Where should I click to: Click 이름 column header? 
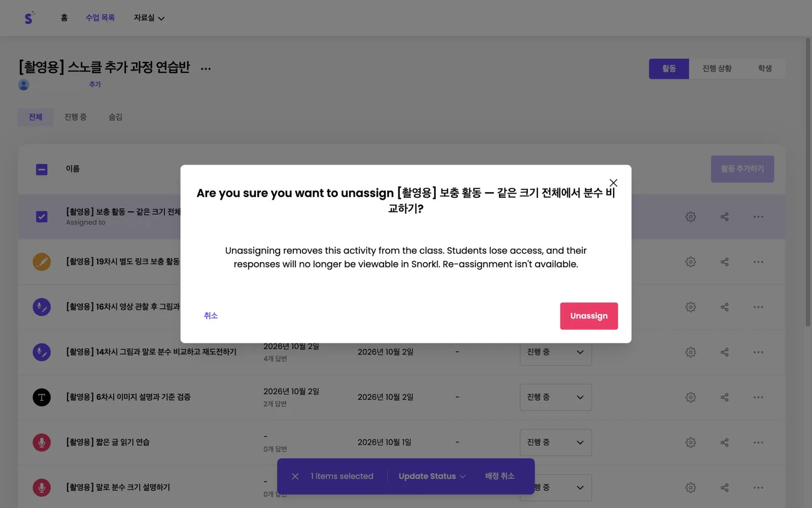(73, 169)
